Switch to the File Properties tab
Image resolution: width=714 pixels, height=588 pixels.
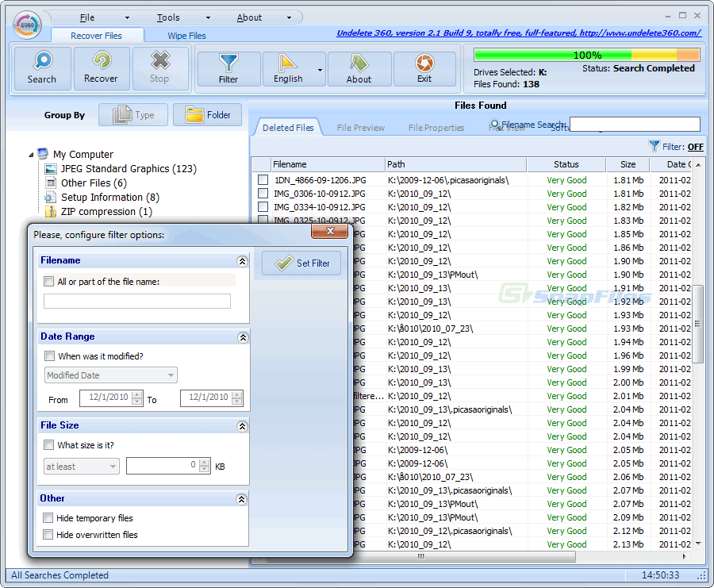click(436, 128)
